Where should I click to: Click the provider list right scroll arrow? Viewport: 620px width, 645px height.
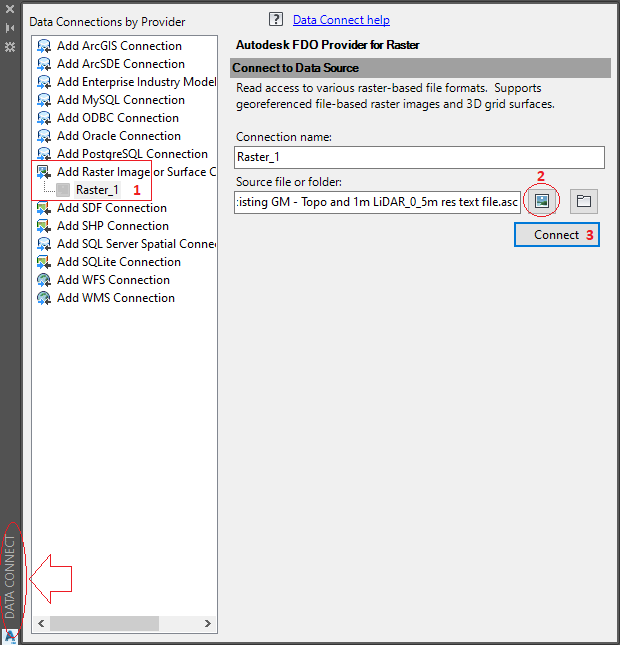coord(208,623)
